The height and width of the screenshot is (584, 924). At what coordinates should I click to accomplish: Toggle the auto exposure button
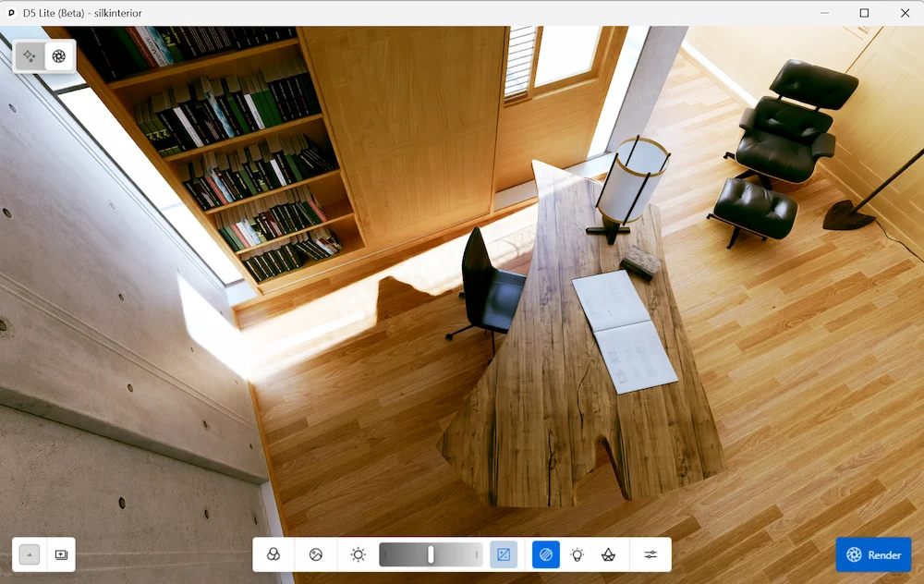point(504,554)
